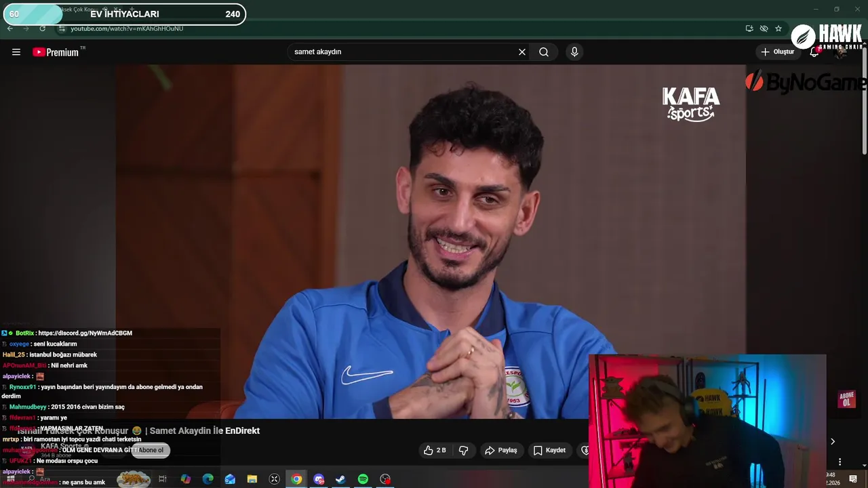Image resolution: width=868 pixels, height=488 pixels.
Task: Open Outlook mail from the taskbar
Action: (230, 479)
